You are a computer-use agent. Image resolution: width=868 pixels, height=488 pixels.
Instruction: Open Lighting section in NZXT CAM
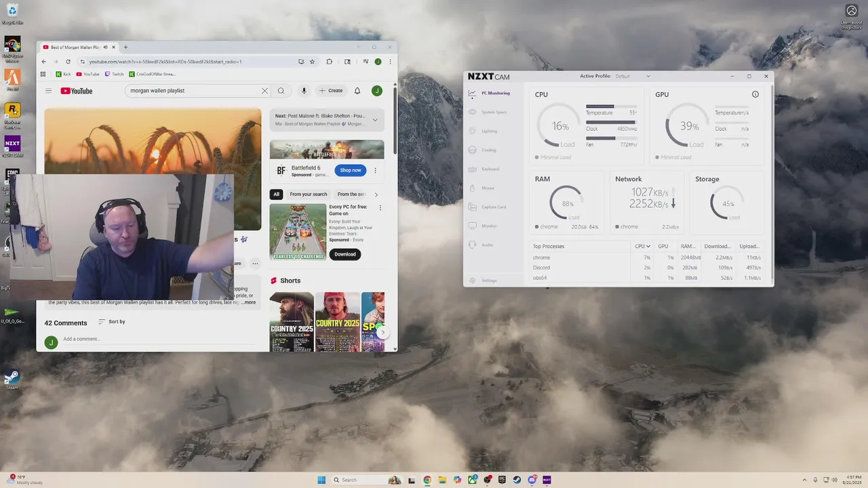tap(484, 131)
